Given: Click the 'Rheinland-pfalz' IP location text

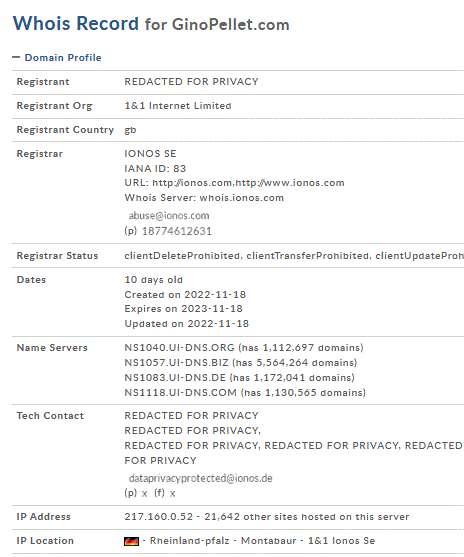Looking at the screenshot, I should click(x=189, y=541).
